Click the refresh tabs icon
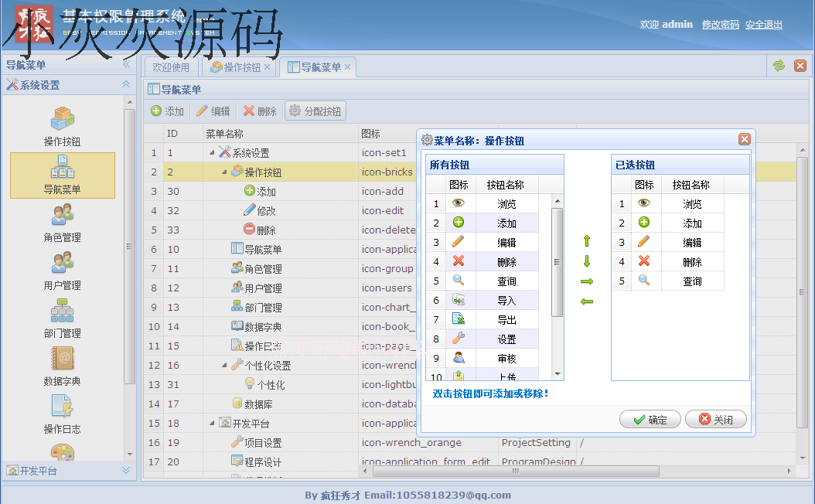Screen dimensions: 815x504 point(779,66)
